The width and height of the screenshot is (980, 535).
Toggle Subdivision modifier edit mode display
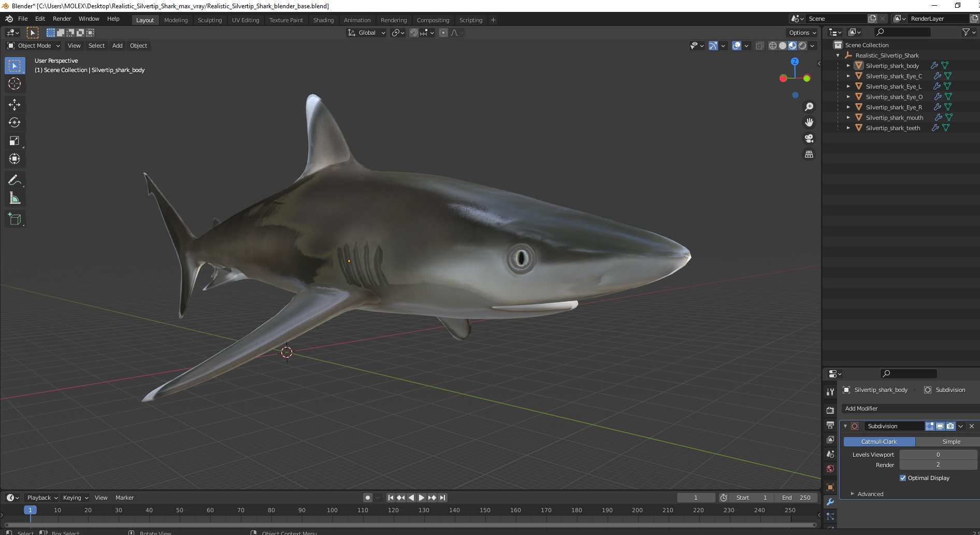[x=930, y=426]
